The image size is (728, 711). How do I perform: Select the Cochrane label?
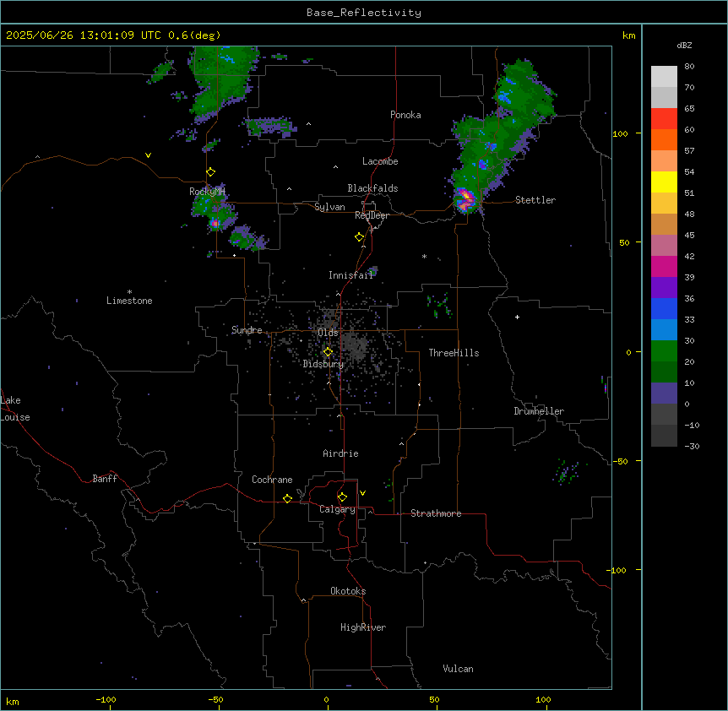click(x=272, y=480)
